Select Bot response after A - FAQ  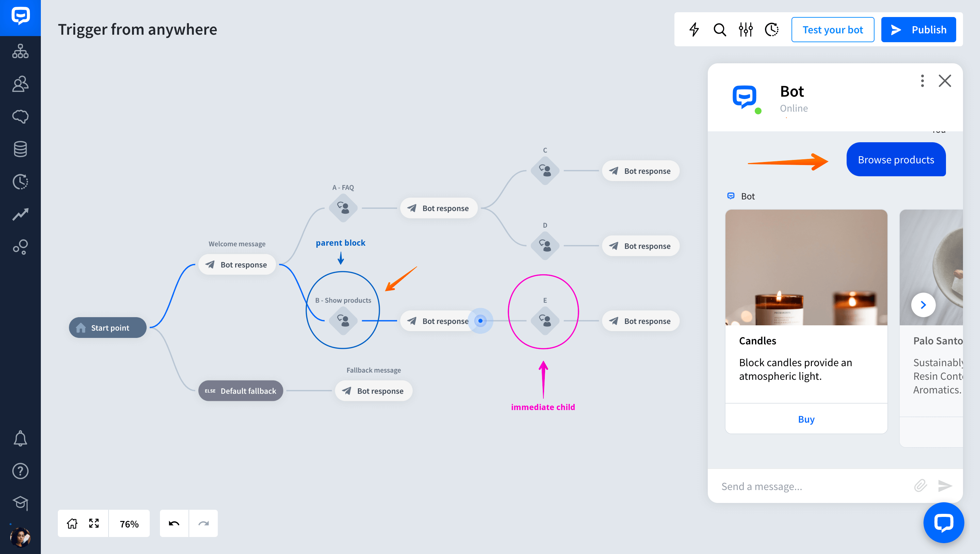point(439,208)
